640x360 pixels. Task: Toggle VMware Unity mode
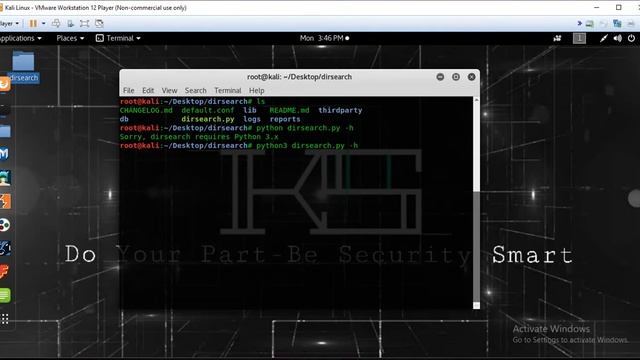tap(99, 23)
